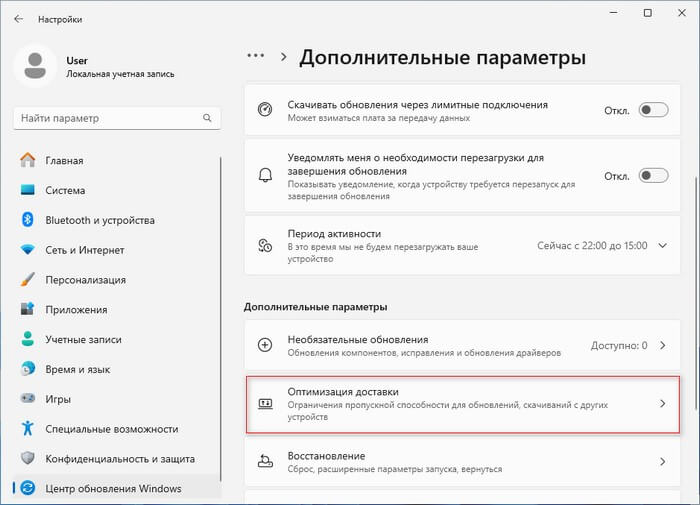Click the Bluetooth icon in sidebar
This screenshot has height=505, width=700.
tap(28, 220)
